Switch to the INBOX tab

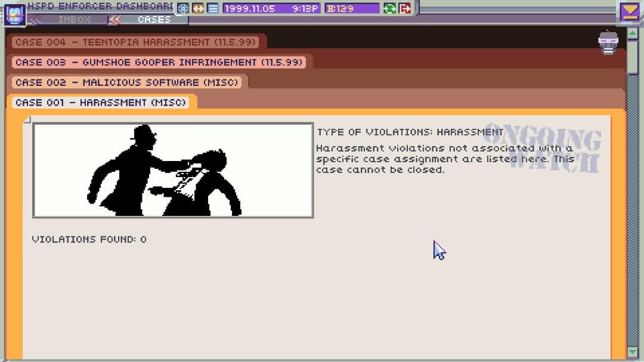point(73,19)
